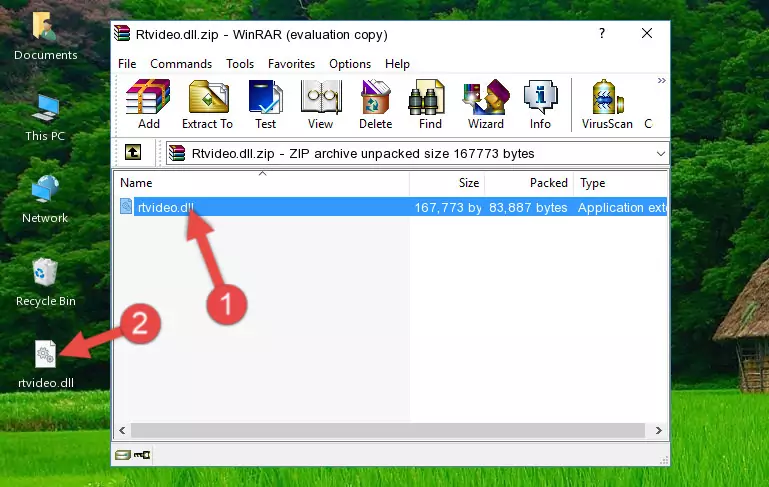Open the Commands menu

181,64
